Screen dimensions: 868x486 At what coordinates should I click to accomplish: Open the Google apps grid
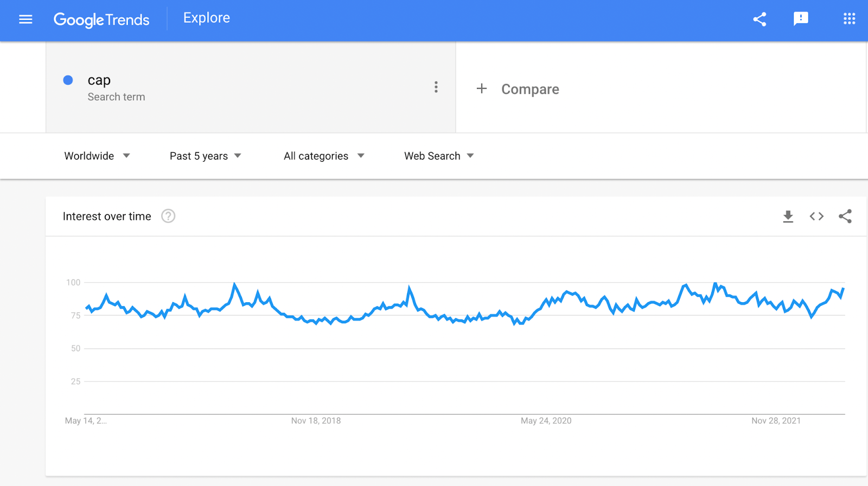[849, 19]
